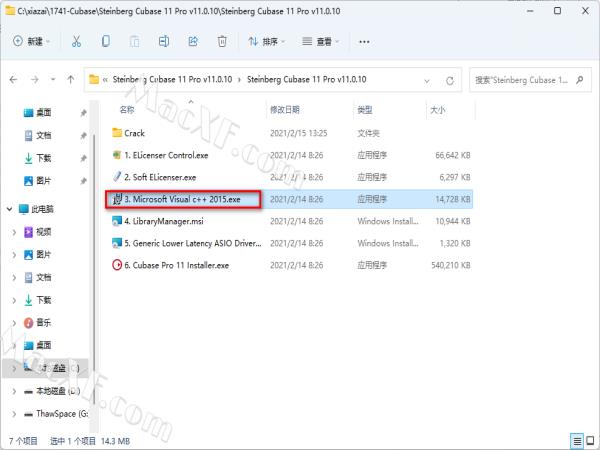
Task: Click Crack folder date 2021/2/15 13:25
Action: [298, 133]
